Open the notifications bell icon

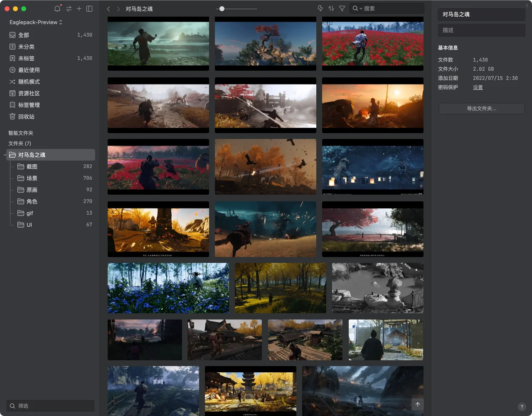pos(57,9)
